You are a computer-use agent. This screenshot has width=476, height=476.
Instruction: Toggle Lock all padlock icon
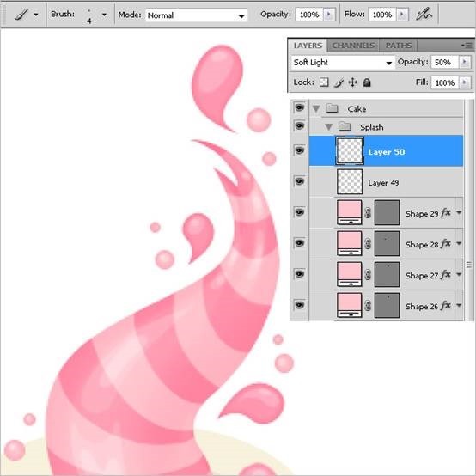pyautogui.click(x=367, y=82)
